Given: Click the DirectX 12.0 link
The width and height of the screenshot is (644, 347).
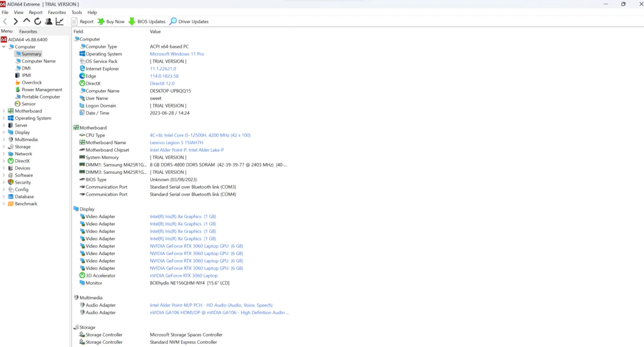Looking at the screenshot, I should (x=162, y=83).
